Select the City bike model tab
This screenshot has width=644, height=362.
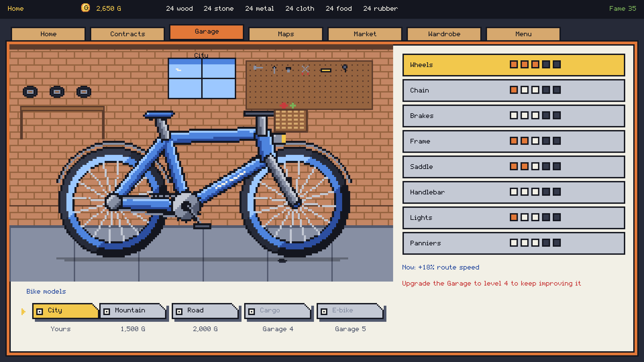65,311
